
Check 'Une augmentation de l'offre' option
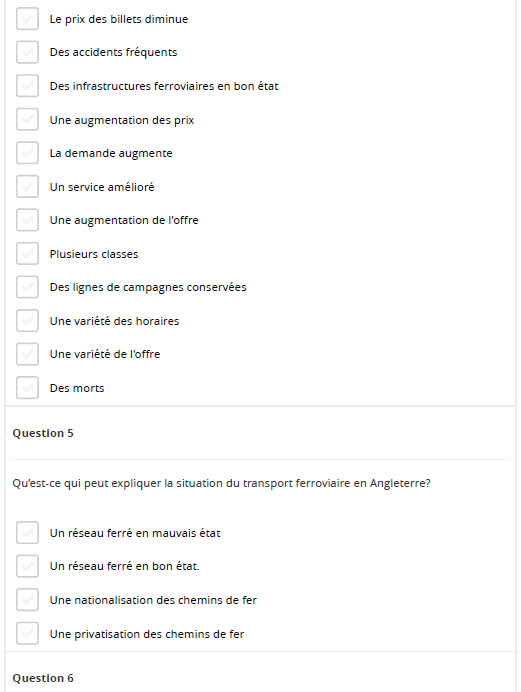[x=27, y=220]
